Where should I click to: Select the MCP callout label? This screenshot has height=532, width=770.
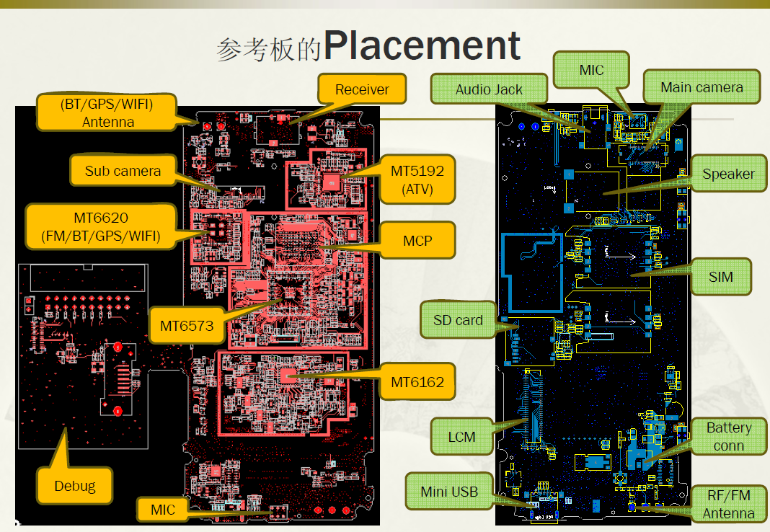tap(417, 241)
